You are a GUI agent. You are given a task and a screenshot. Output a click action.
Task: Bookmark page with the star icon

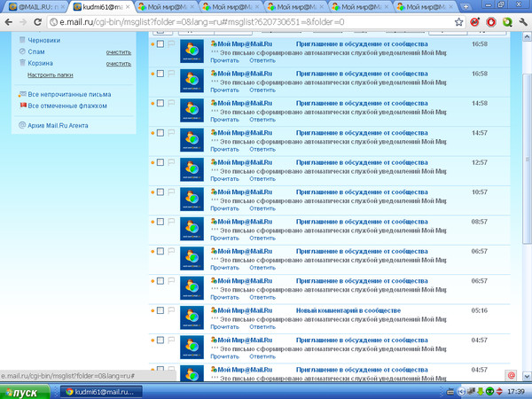pos(458,22)
